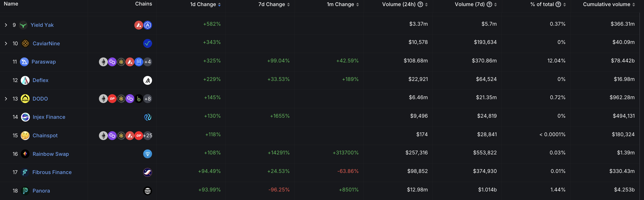Click the Volume (7d) help icon
644x200 pixels.
[489, 4]
